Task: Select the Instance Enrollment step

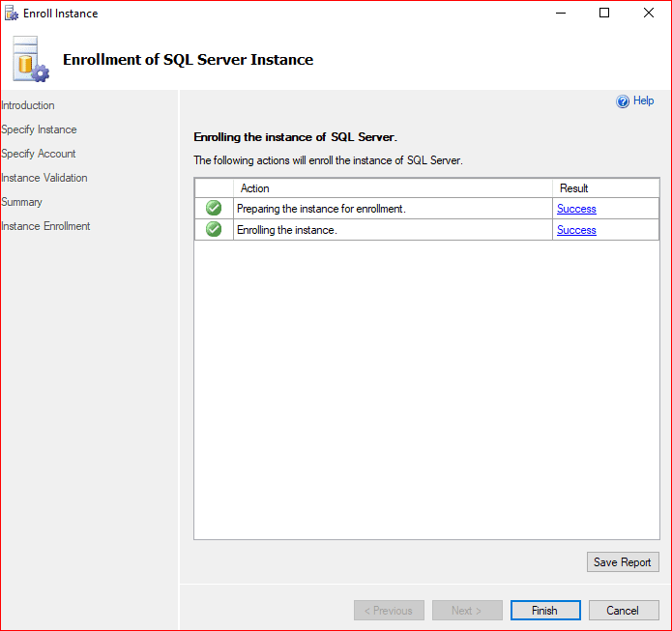Action: point(45,226)
